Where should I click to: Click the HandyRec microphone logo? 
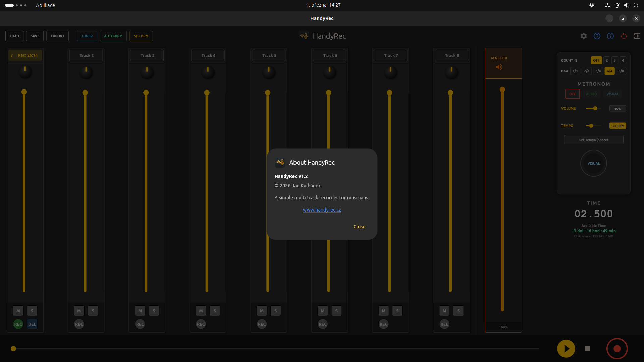(x=303, y=36)
